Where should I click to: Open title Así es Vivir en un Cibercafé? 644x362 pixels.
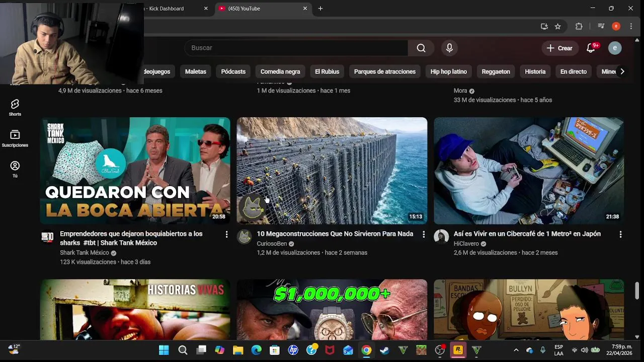pyautogui.click(x=527, y=234)
